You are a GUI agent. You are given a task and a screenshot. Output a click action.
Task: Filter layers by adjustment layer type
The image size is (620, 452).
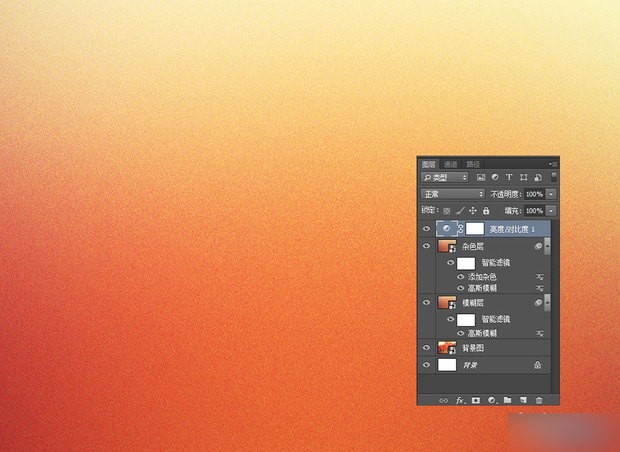(494, 177)
